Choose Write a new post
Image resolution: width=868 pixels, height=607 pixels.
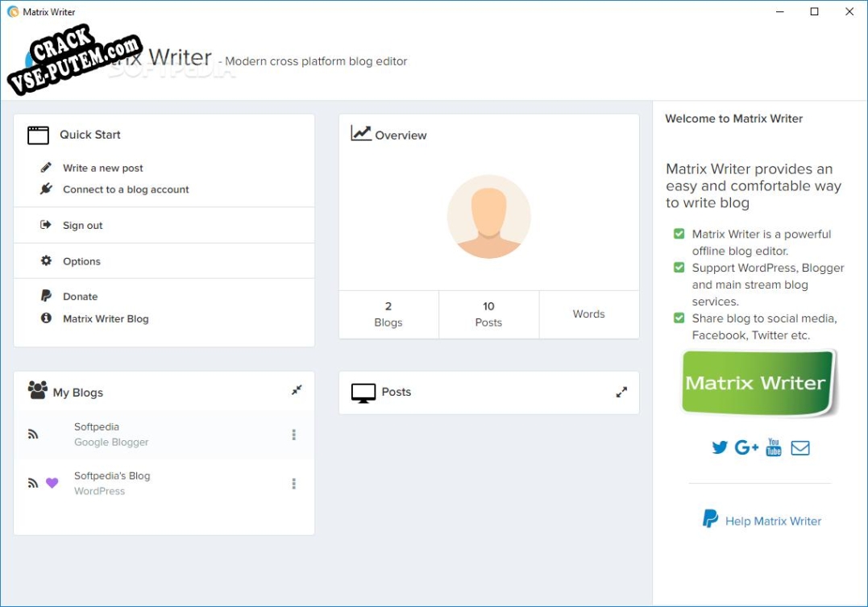pyautogui.click(x=103, y=168)
